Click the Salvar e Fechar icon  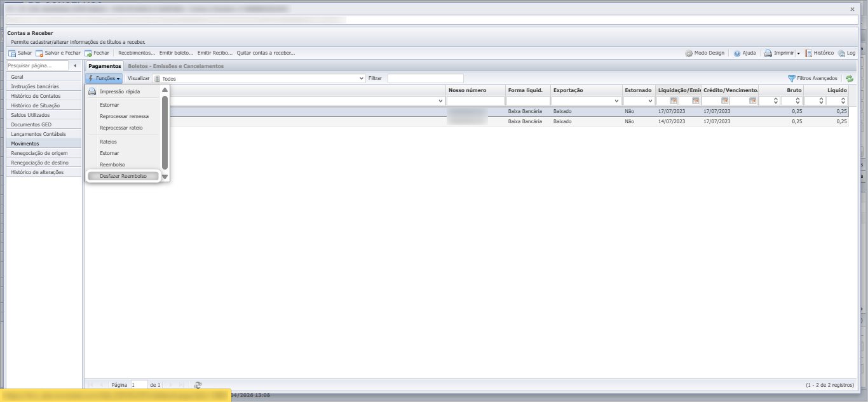click(x=39, y=53)
